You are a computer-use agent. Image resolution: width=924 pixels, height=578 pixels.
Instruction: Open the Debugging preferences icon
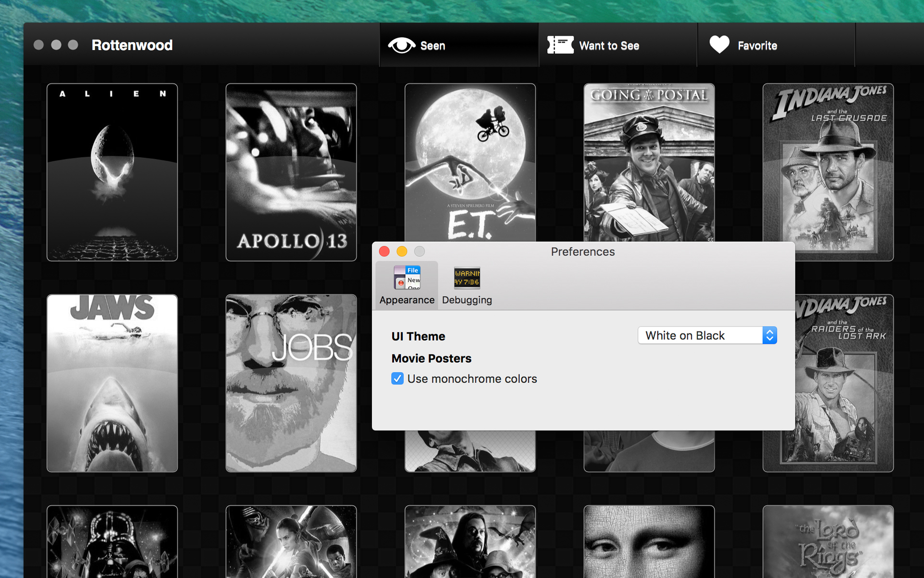467,277
